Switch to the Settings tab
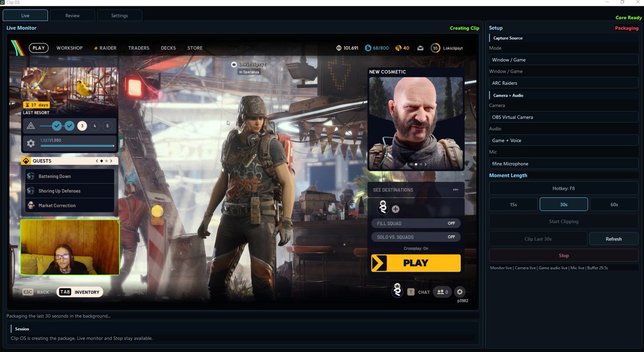644x352 pixels. [120, 16]
